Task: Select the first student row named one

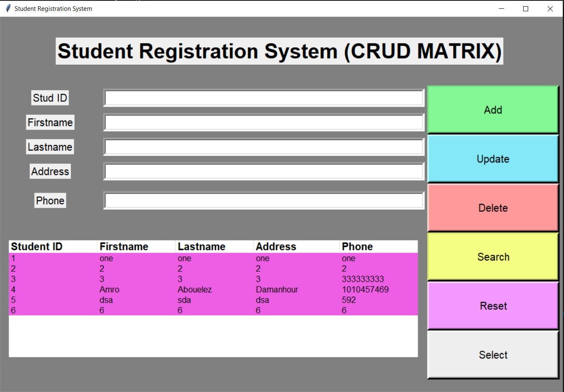Action: pyautogui.click(x=213, y=258)
